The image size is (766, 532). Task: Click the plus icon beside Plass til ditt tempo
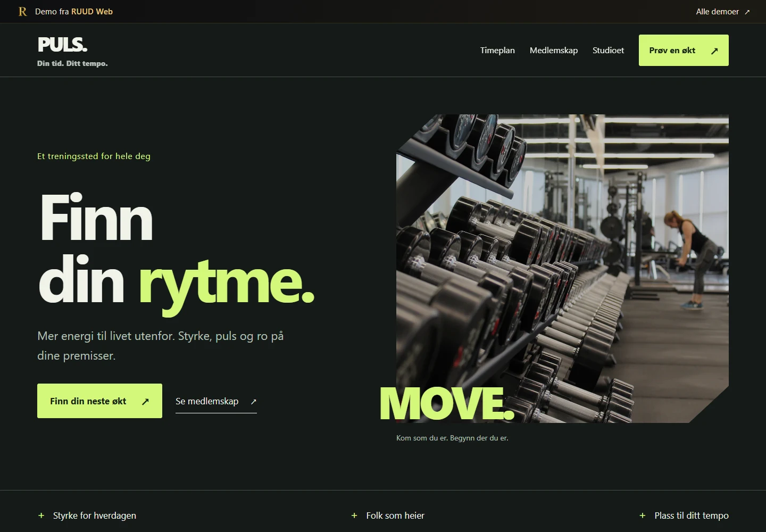click(643, 516)
